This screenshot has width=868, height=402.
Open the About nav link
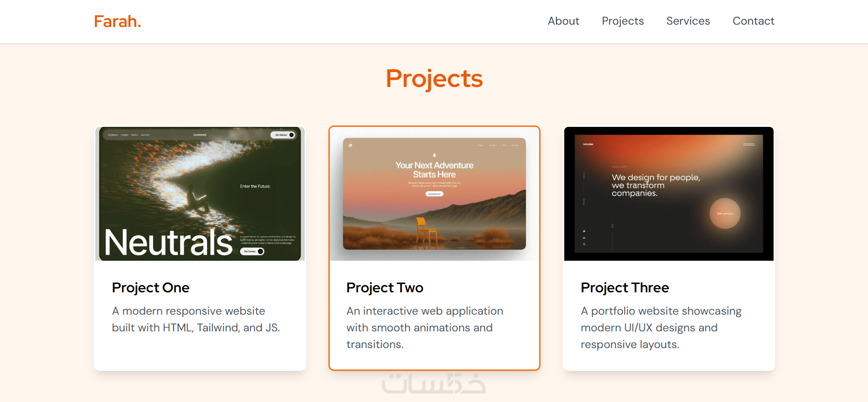(x=563, y=21)
